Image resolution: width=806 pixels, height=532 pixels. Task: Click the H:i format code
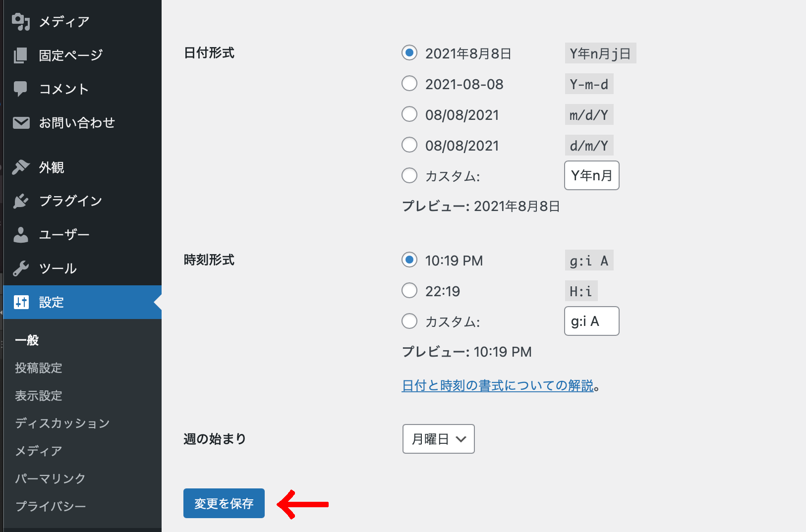coord(581,291)
